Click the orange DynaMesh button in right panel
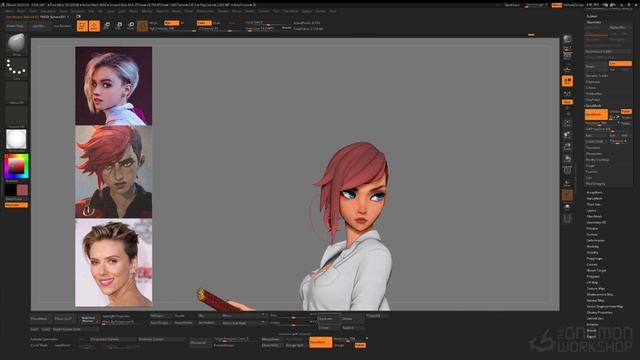The width and height of the screenshot is (640, 360). [596, 115]
